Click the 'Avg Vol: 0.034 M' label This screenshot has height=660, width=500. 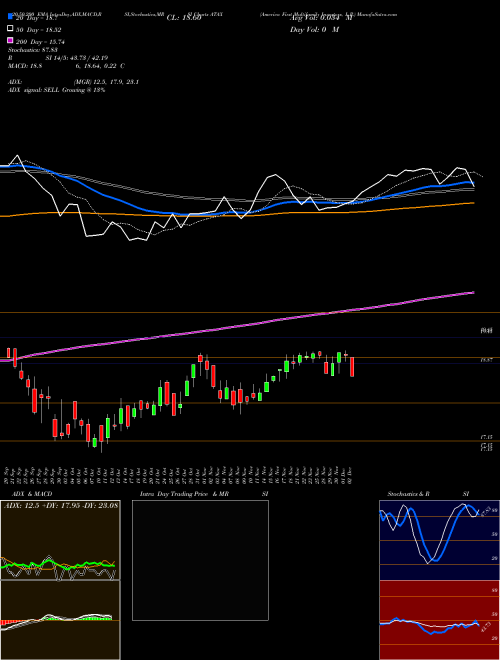tap(321, 18)
